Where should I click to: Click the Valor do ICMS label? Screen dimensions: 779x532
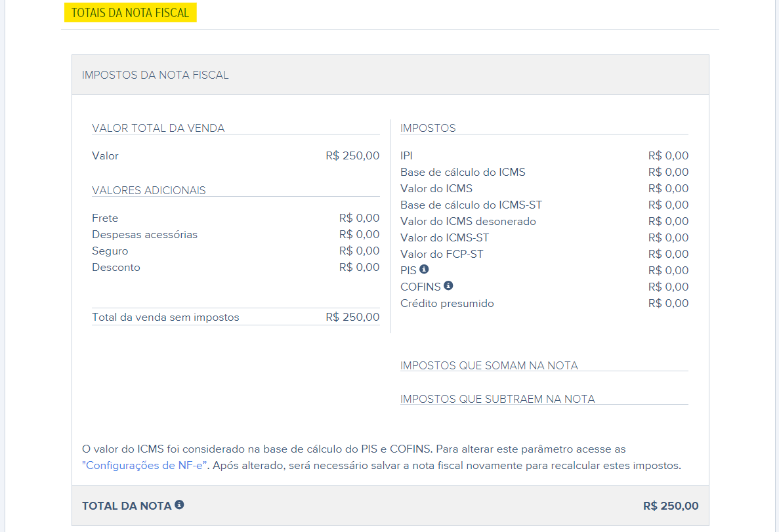click(x=436, y=189)
